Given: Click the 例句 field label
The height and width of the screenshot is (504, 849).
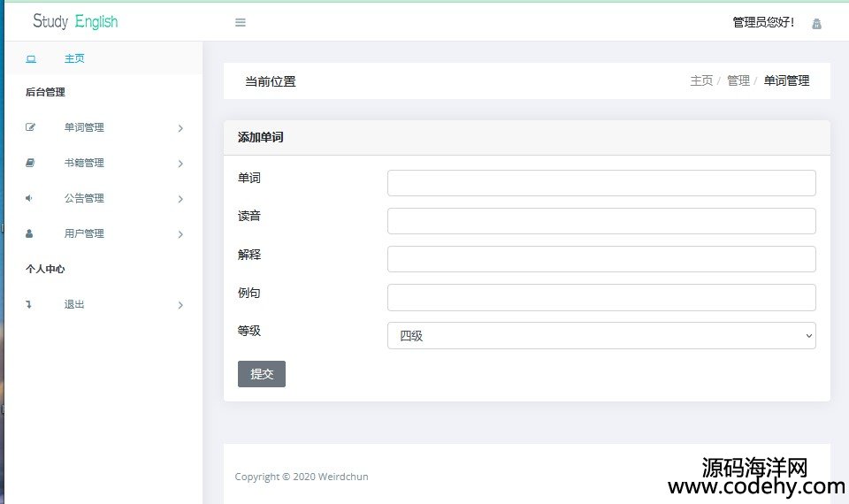Looking at the screenshot, I should tap(249, 293).
